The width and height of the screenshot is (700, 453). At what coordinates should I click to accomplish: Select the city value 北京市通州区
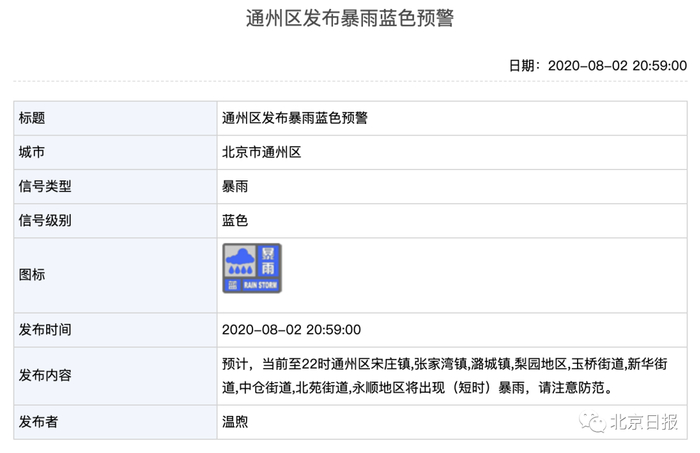click(x=262, y=152)
